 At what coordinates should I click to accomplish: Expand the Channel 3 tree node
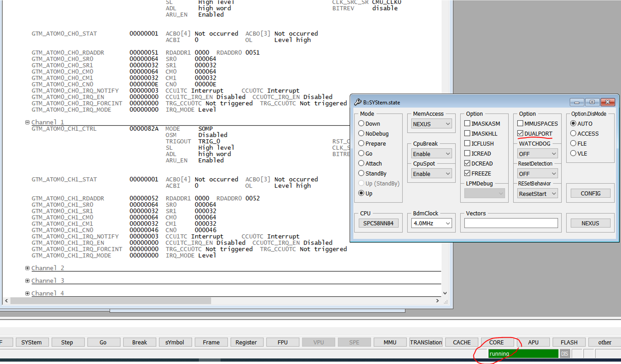tap(27, 281)
